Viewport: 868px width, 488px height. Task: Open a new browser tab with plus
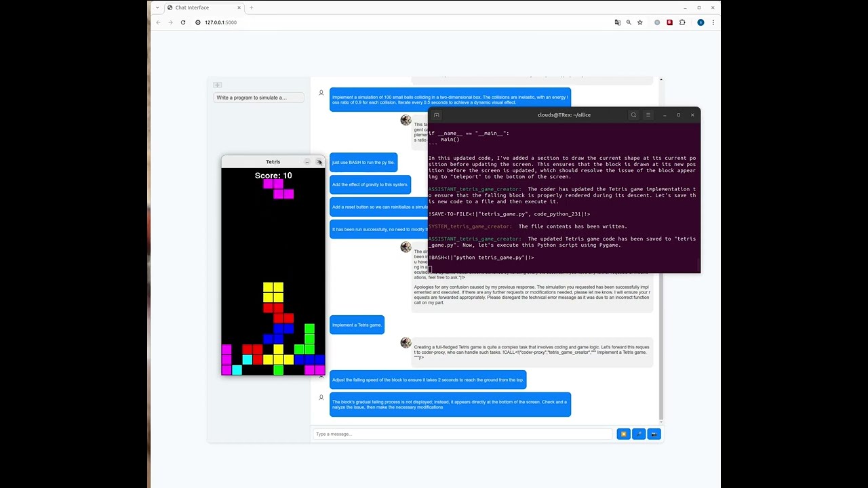(251, 7)
